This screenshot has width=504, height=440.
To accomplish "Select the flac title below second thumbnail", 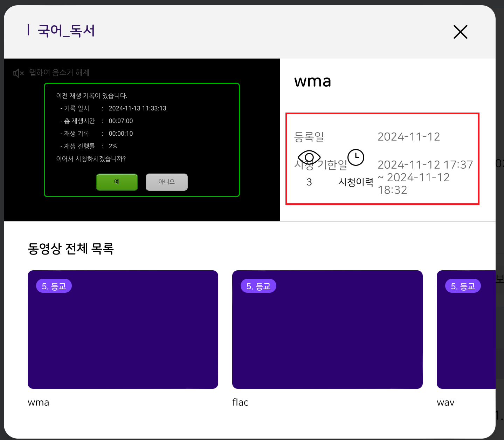I will point(240,402).
